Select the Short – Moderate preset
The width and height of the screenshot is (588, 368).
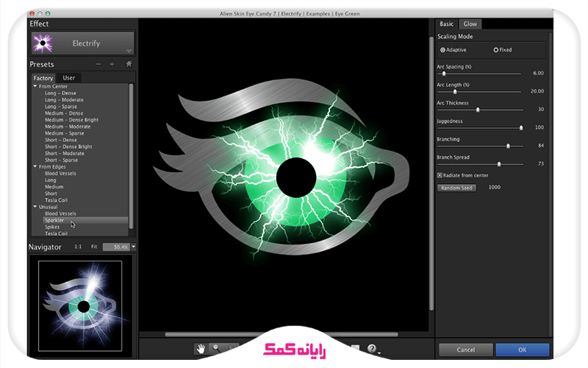pos(65,154)
